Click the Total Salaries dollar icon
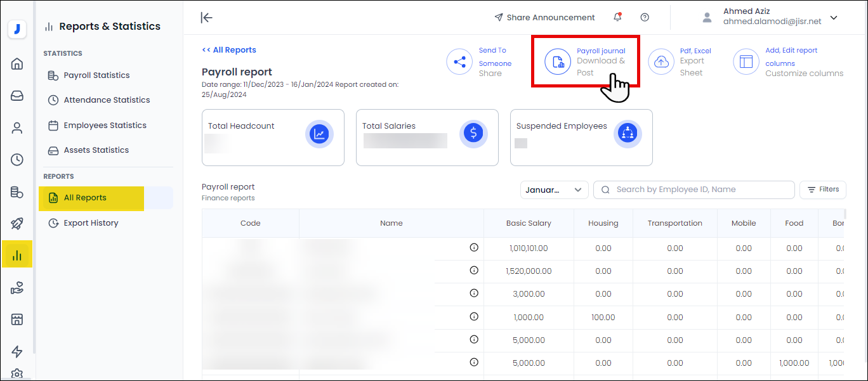This screenshot has width=868, height=381. tap(473, 133)
